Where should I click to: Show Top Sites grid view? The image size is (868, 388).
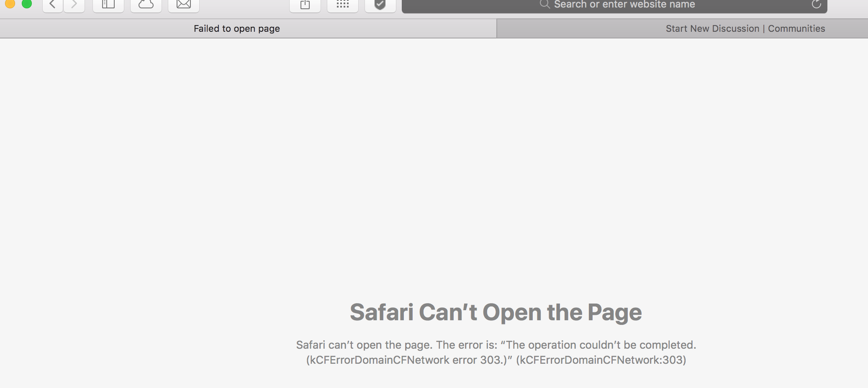click(343, 5)
